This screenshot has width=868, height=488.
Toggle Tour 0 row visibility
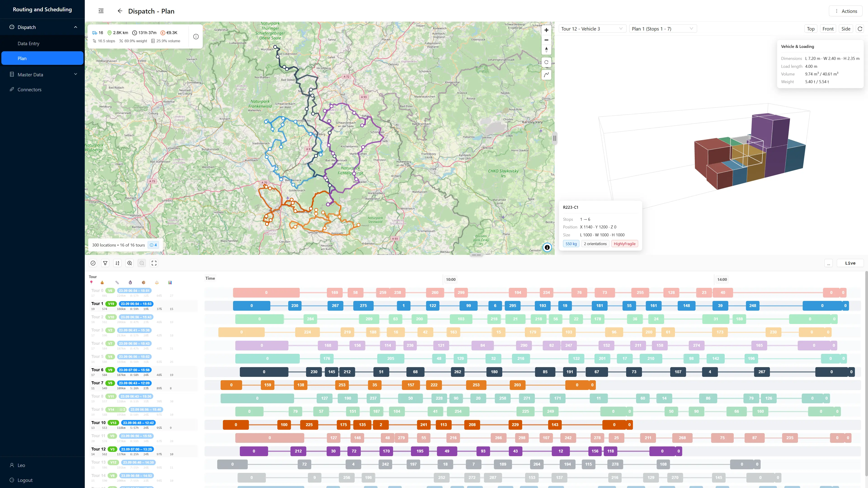pyautogui.click(x=97, y=290)
